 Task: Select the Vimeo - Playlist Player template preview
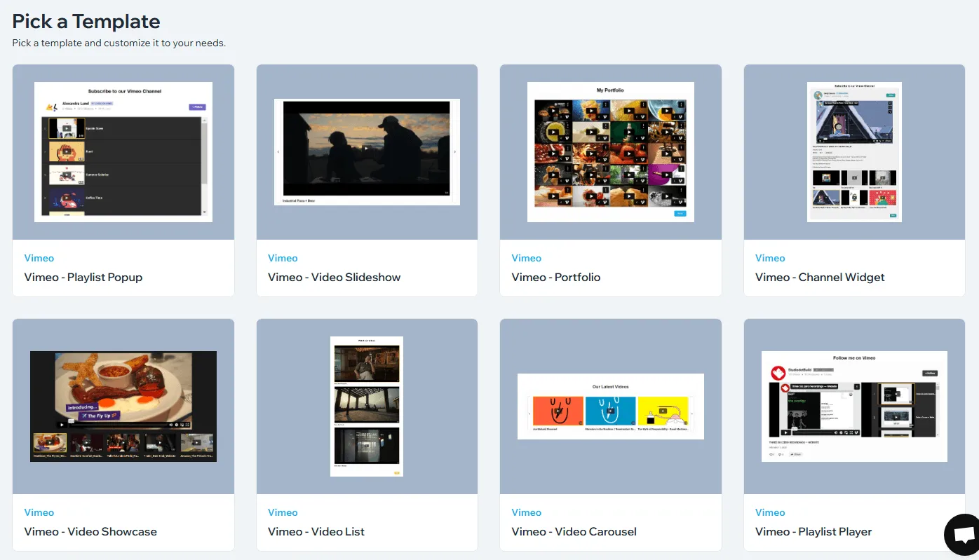click(854, 407)
